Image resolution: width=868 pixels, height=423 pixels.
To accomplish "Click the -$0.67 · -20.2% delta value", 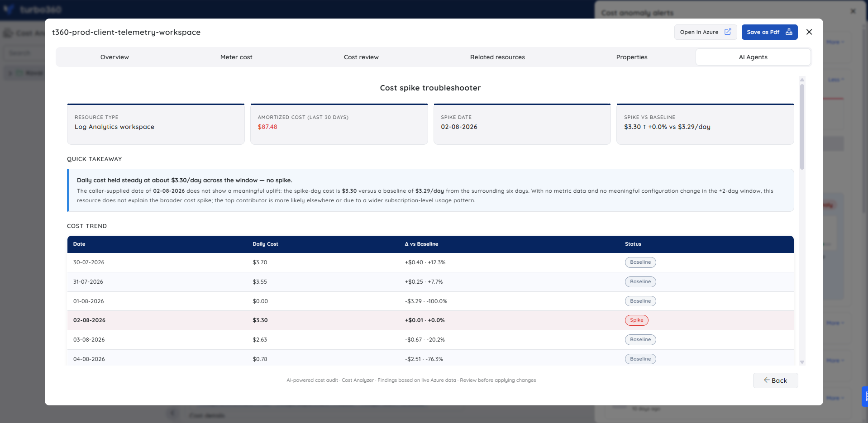I will [x=424, y=340].
